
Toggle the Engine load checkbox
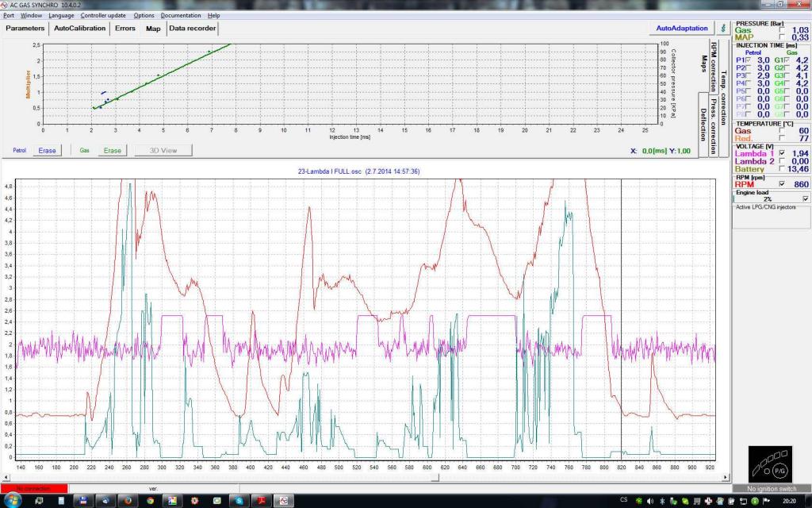(806, 198)
